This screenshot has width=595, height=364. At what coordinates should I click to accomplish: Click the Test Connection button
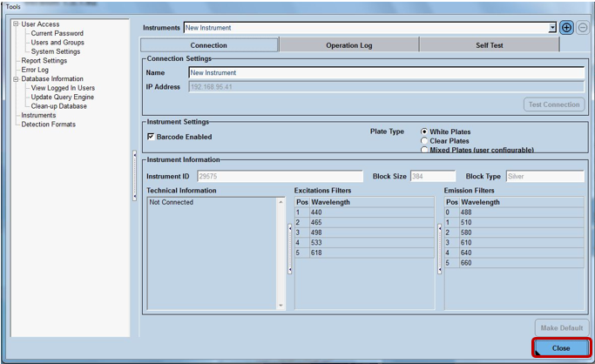pyautogui.click(x=554, y=104)
